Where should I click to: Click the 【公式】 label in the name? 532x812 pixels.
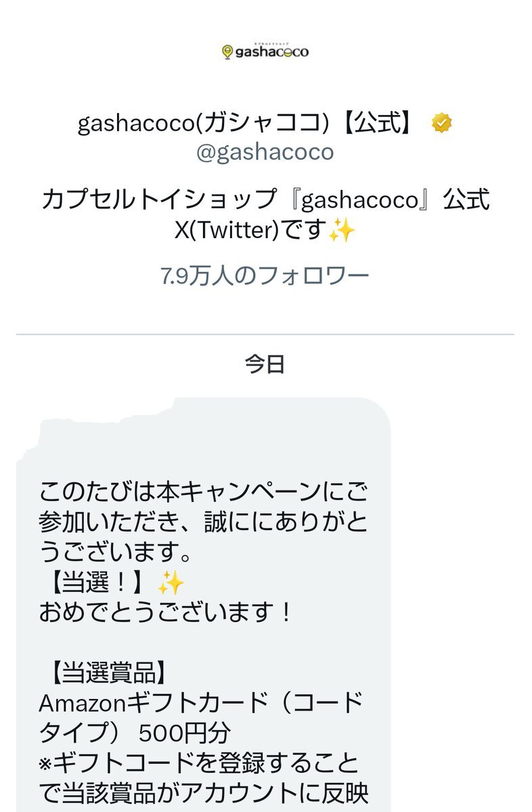(x=376, y=123)
